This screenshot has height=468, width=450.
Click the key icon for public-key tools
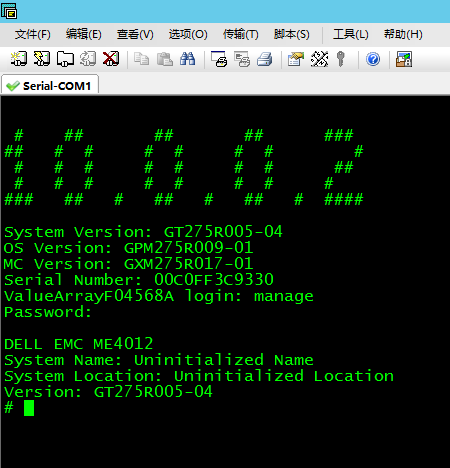(x=340, y=59)
